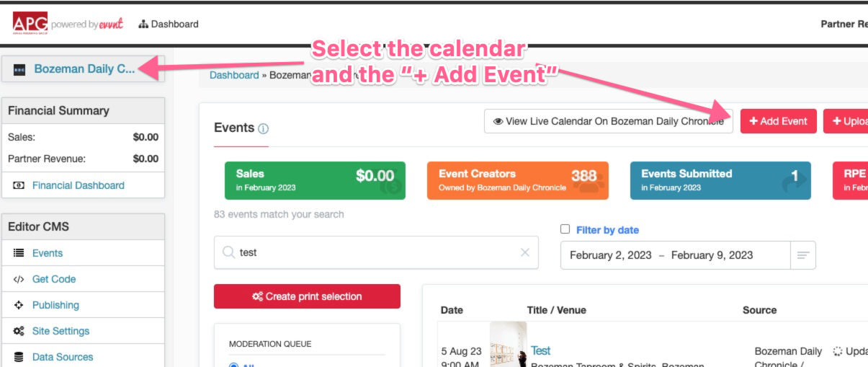Click the + Add Event button

tap(778, 121)
